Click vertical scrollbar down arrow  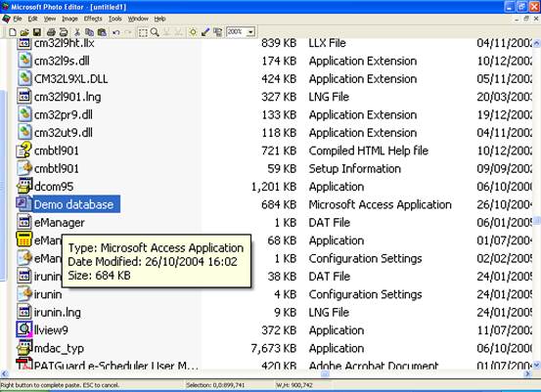pos(537,365)
